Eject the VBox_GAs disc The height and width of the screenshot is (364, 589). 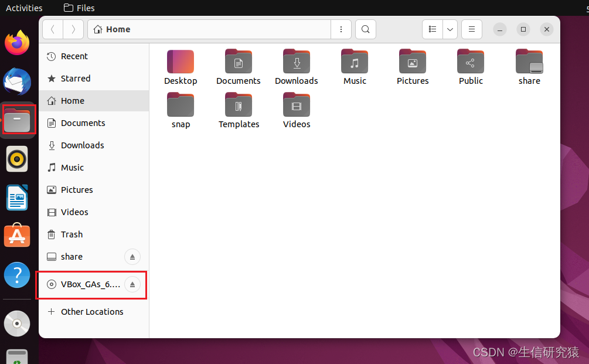click(x=132, y=285)
